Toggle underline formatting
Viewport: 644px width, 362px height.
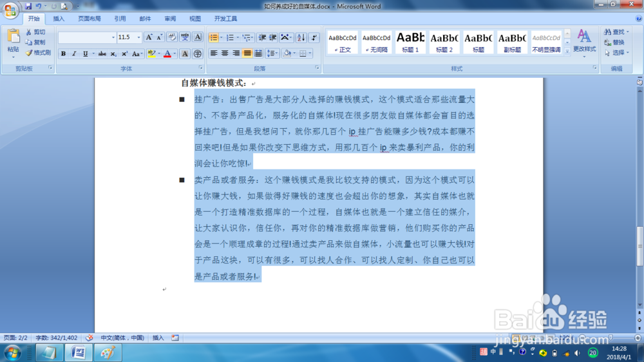(85, 54)
